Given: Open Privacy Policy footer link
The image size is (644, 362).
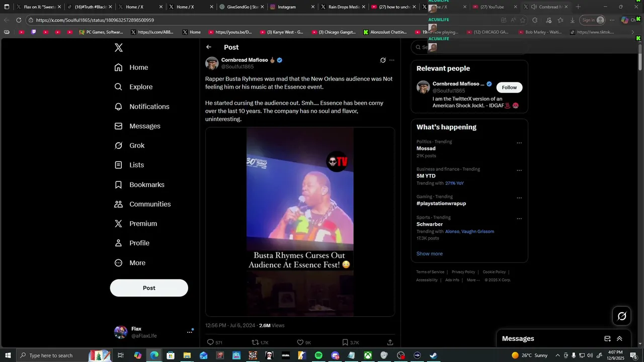Looking at the screenshot, I should click(x=463, y=272).
